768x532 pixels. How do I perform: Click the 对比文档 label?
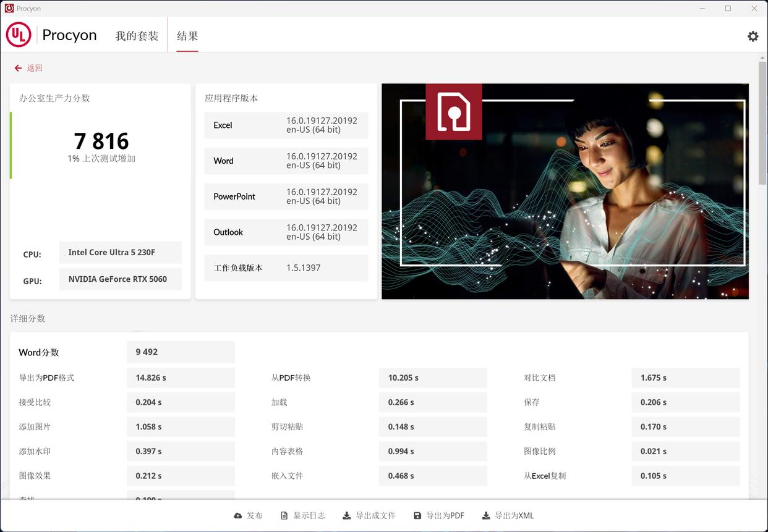[x=540, y=378]
